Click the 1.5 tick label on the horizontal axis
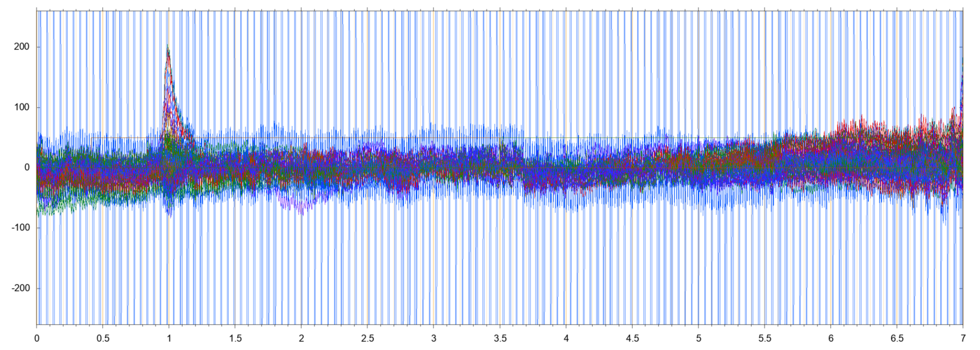The width and height of the screenshot is (980, 350). click(235, 337)
